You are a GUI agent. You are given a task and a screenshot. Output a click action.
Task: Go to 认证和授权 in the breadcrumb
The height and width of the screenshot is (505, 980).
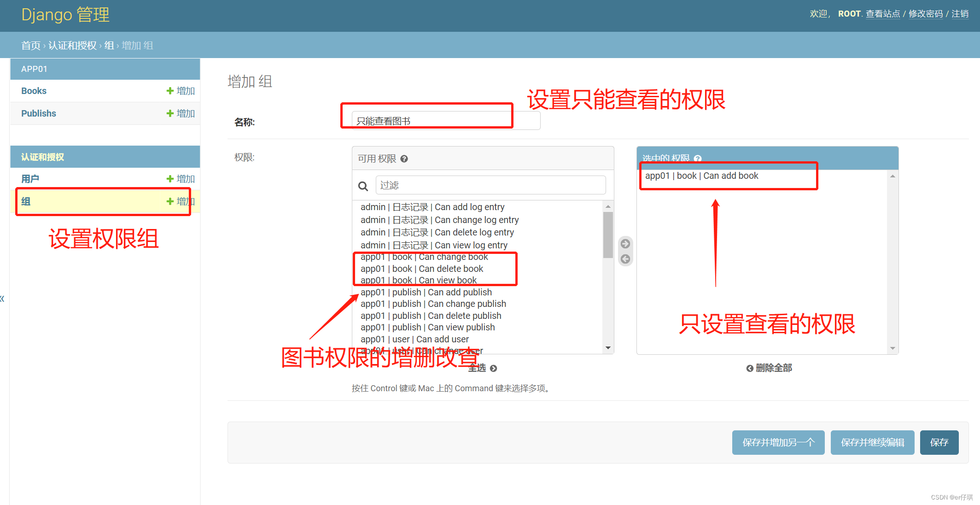(x=72, y=46)
